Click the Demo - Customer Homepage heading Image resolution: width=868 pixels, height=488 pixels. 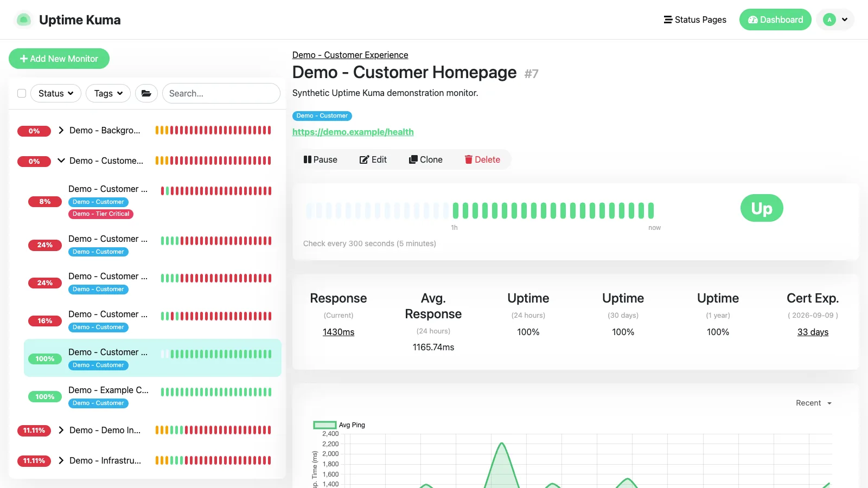(x=404, y=72)
